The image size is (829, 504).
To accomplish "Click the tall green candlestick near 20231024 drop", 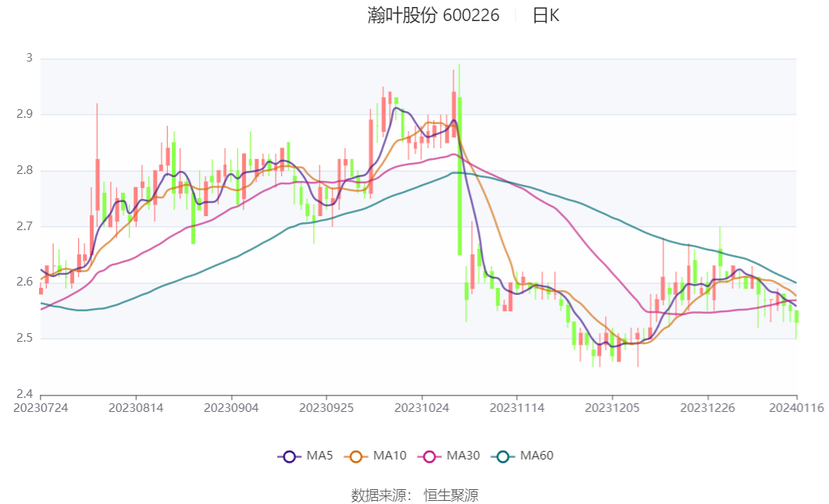I will [x=460, y=176].
